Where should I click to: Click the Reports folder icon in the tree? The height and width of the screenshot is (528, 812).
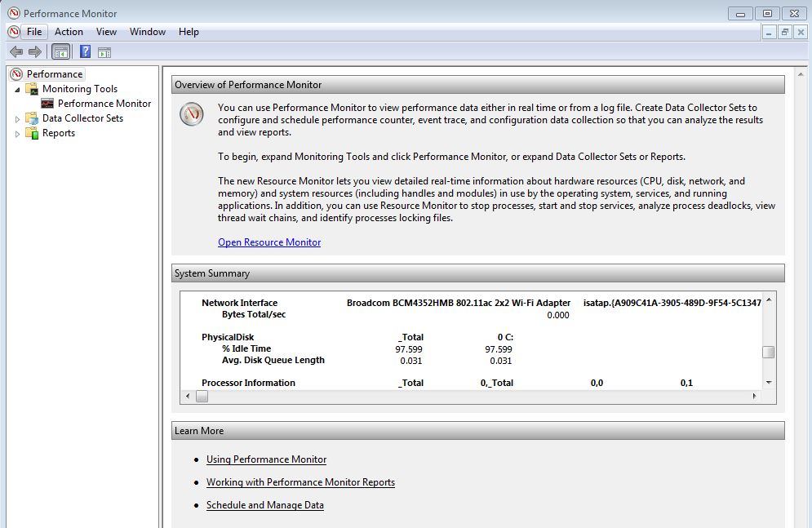[32, 133]
